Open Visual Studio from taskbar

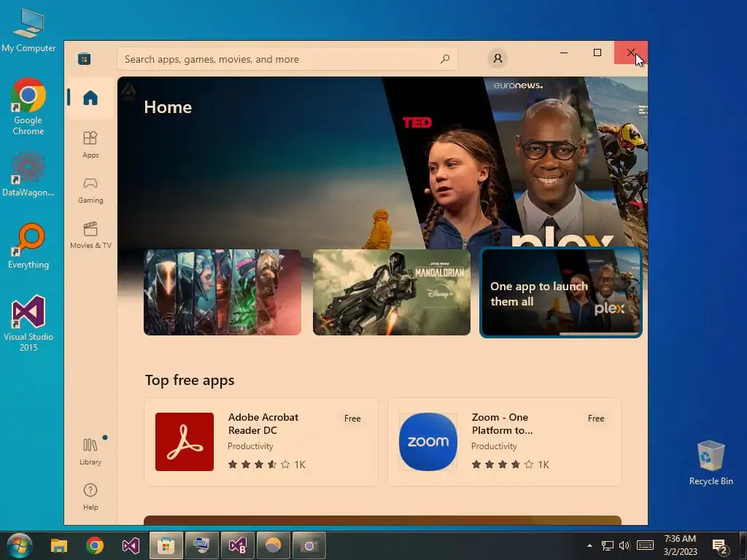point(131,545)
